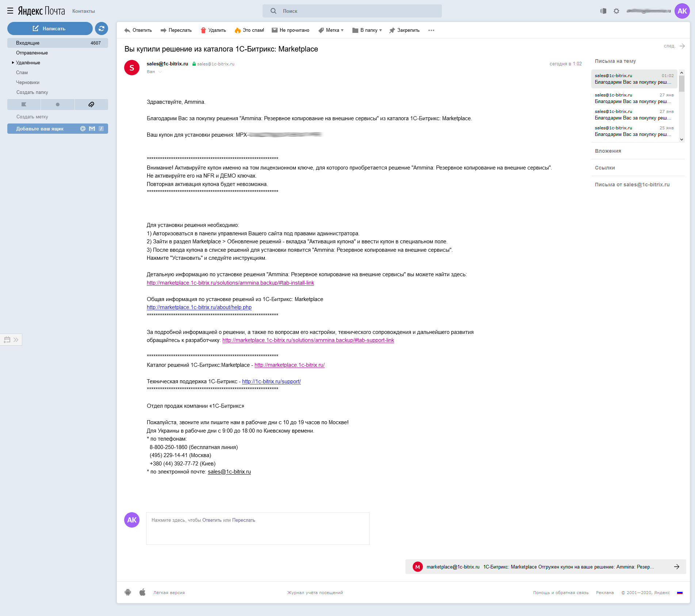695x616 pixels.
Task: Open the next message from marketplace@1c-bitrix.ru at the bottom
Action: 546,567
